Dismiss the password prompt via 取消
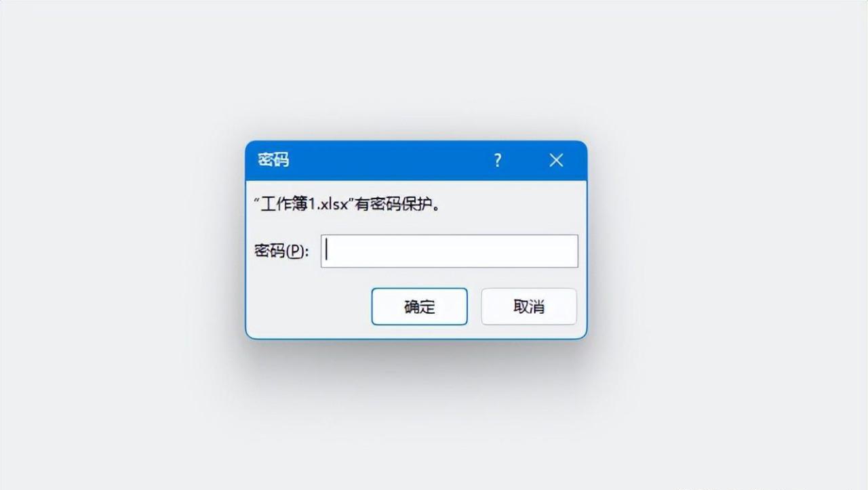Viewport: 868px width, 490px height. 529,306
